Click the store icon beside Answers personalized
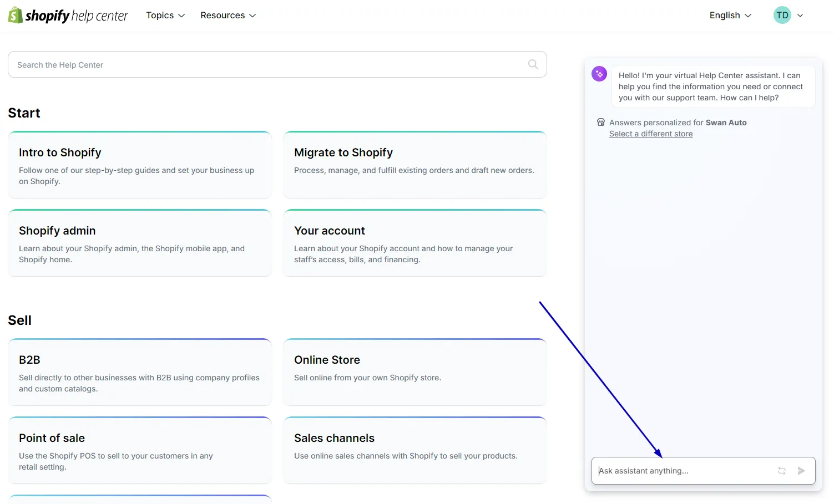This screenshot has width=834, height=504. click(601, 123)
